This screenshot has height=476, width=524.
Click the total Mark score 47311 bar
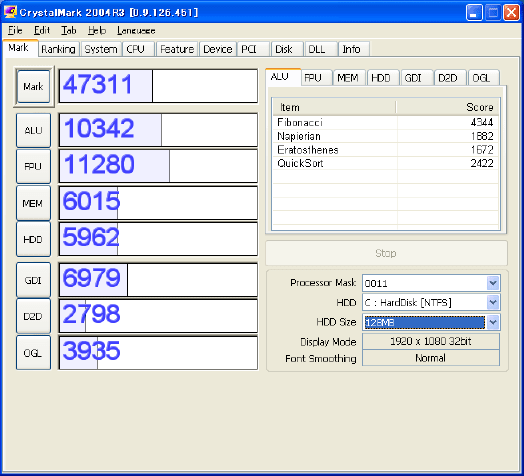click(x=158, y=86)
